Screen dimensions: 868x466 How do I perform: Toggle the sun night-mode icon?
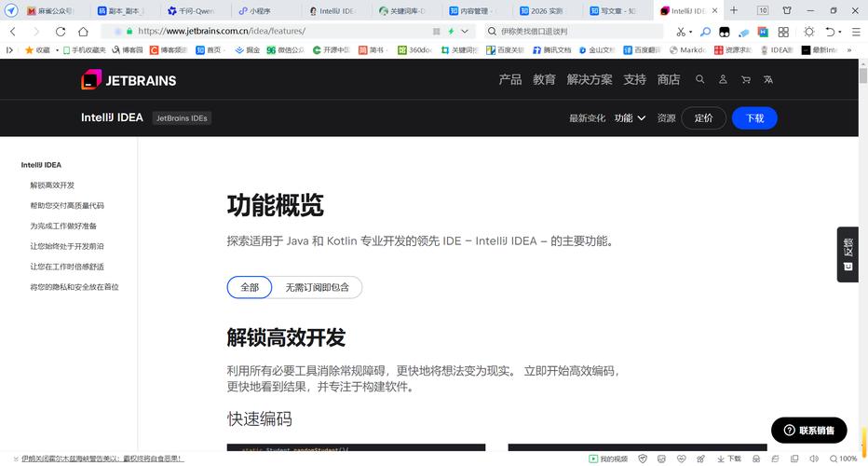click(x=808, y=32)
